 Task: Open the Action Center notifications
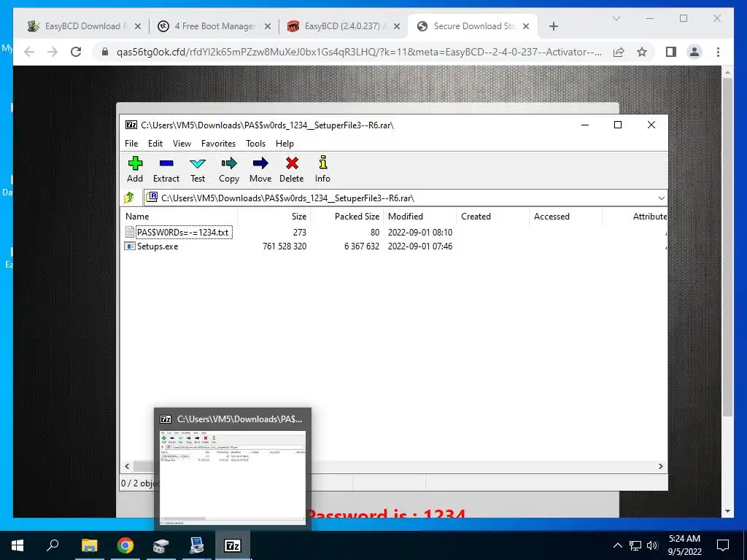723,545
